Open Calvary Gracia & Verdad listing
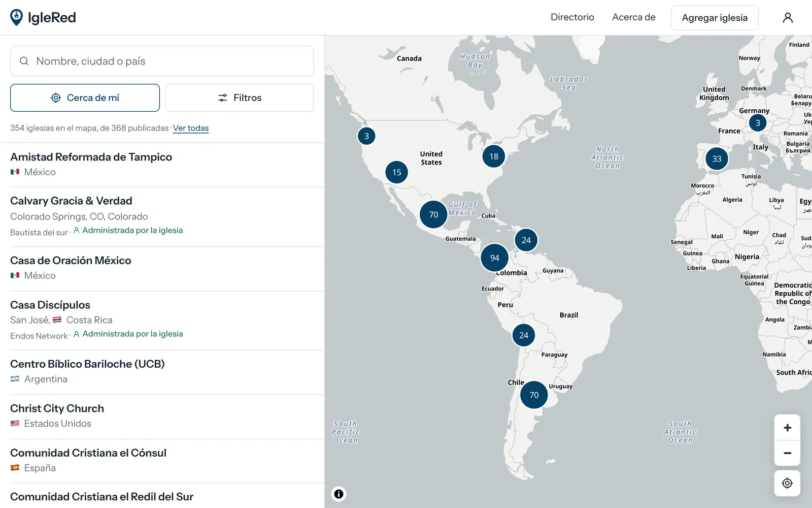The height and width of the screenshot is (508, 812). pyautogui.click(x=162, y=217)
